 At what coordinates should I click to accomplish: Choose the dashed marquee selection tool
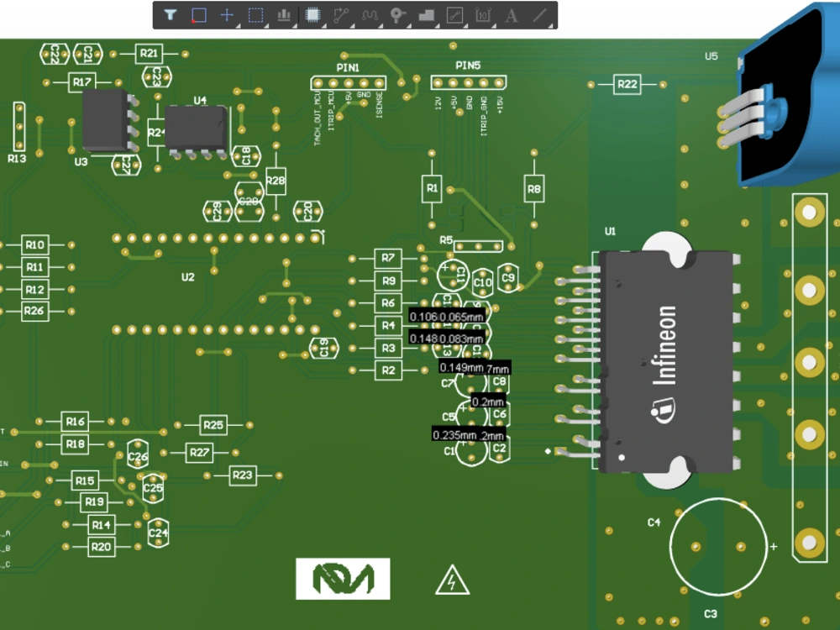click(257, 13)
